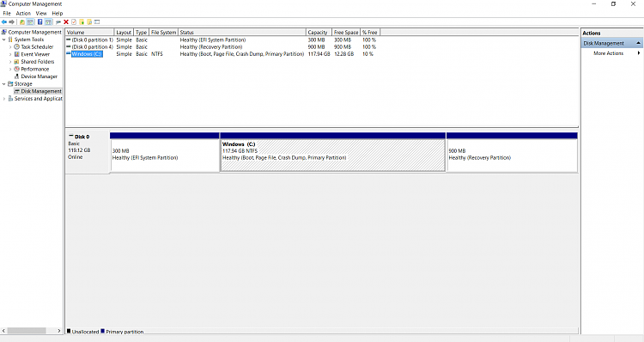Image resolution: width=644 pixels, height=342 pixels.
Task: Collapse the Storage tree node
Action: [x=4, y=84]
